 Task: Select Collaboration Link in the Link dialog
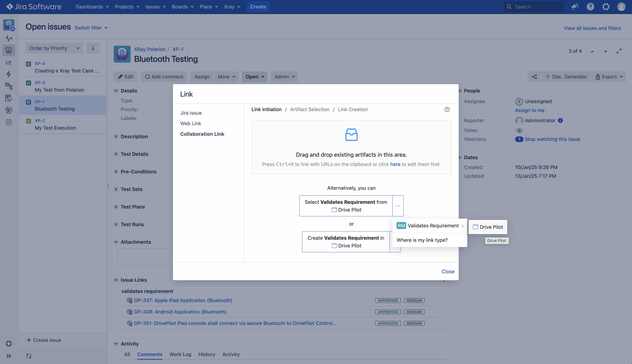click(x=202, y=134)
